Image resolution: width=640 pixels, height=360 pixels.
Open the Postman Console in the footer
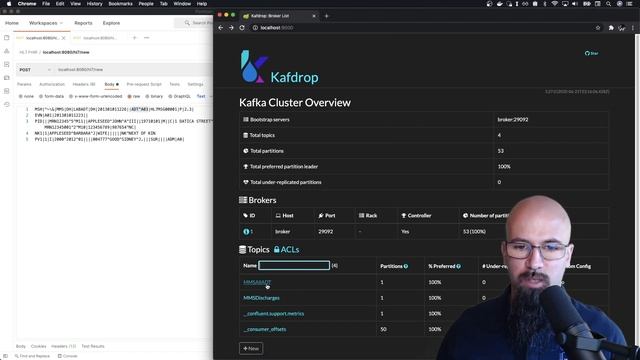68,356
